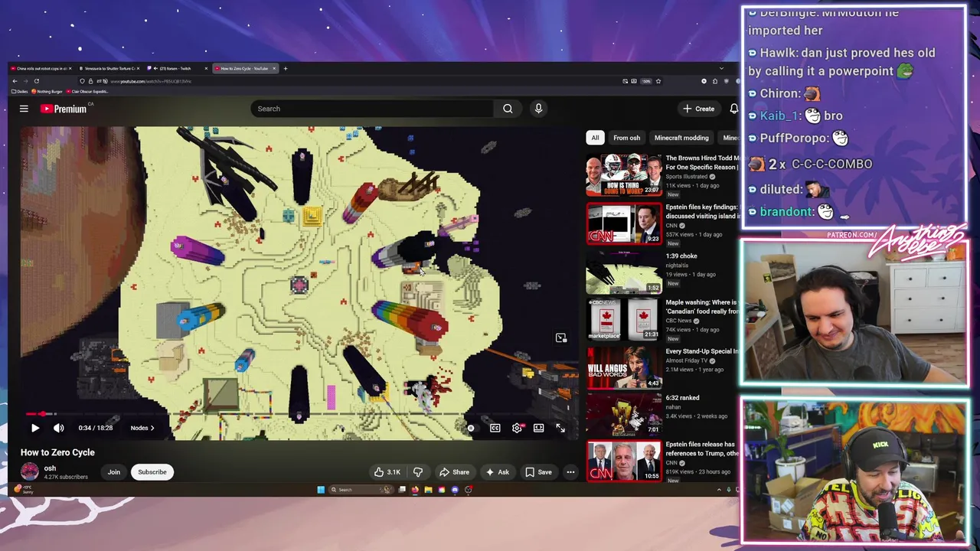Enter full screen mode
This screenshot has height=551, width=980.
pos(560,428)
